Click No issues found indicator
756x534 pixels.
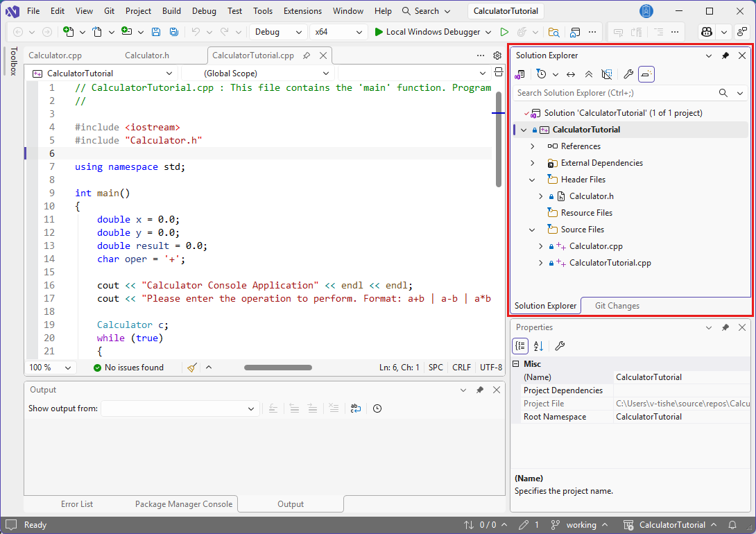[128, 368]
